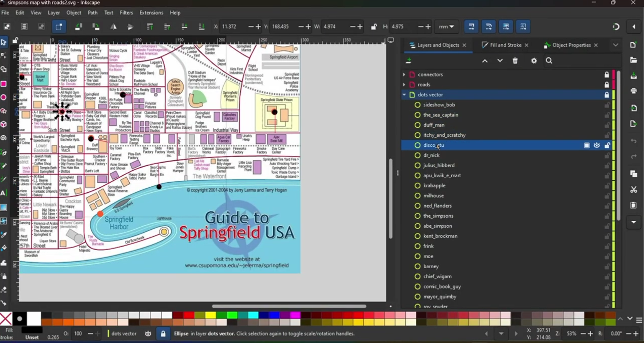Click flip horizontal icon in toolbar
The image size is (644, 343).
pos(114,27)
